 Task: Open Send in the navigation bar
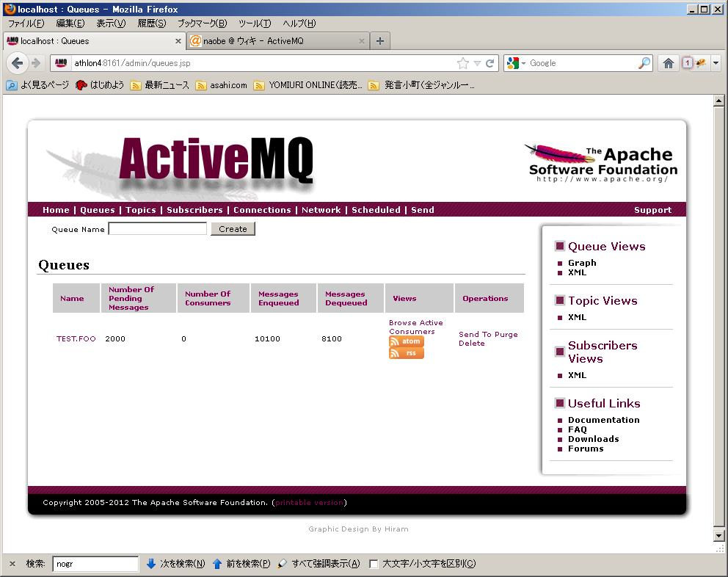coord(423,210)
